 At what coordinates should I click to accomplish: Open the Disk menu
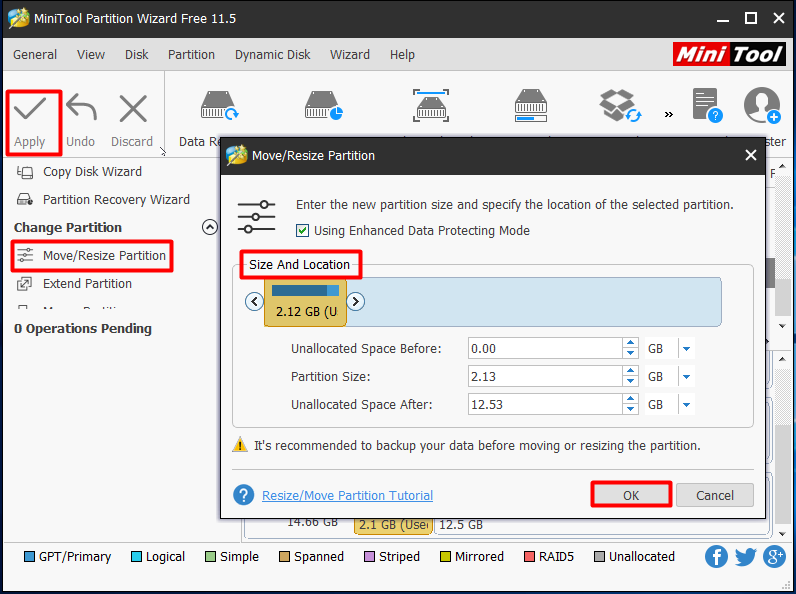pyautogui.click(x=137, y=54)
